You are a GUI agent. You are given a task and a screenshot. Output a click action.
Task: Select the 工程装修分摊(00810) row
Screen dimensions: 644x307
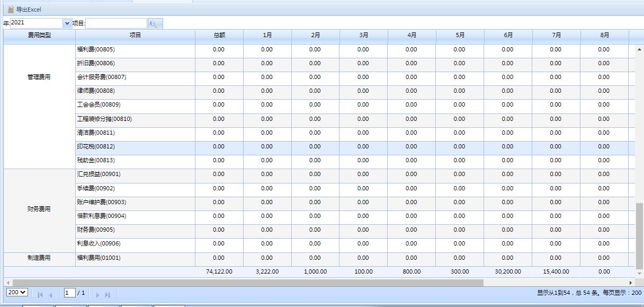coord(355,119)
